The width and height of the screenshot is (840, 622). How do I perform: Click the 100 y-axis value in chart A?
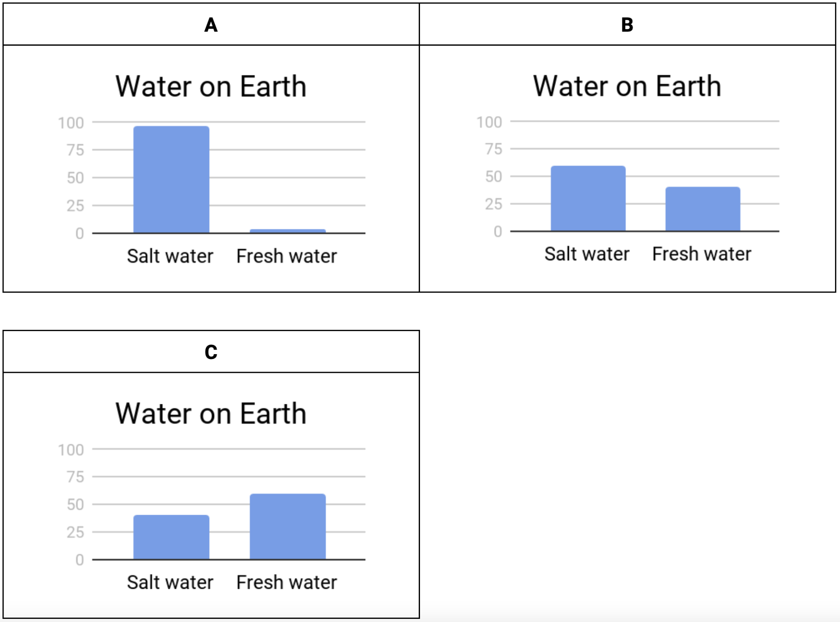pyautogui.click(x=71, y=123)
